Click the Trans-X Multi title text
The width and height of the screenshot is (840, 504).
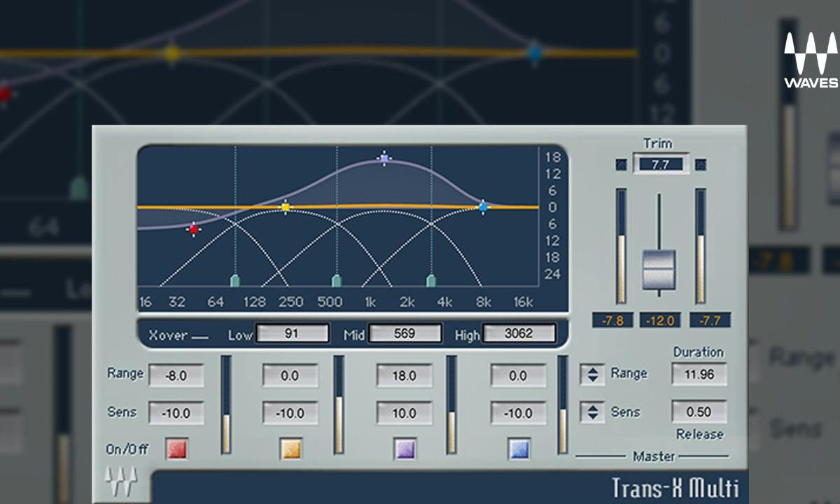click(x=675, y=487)
